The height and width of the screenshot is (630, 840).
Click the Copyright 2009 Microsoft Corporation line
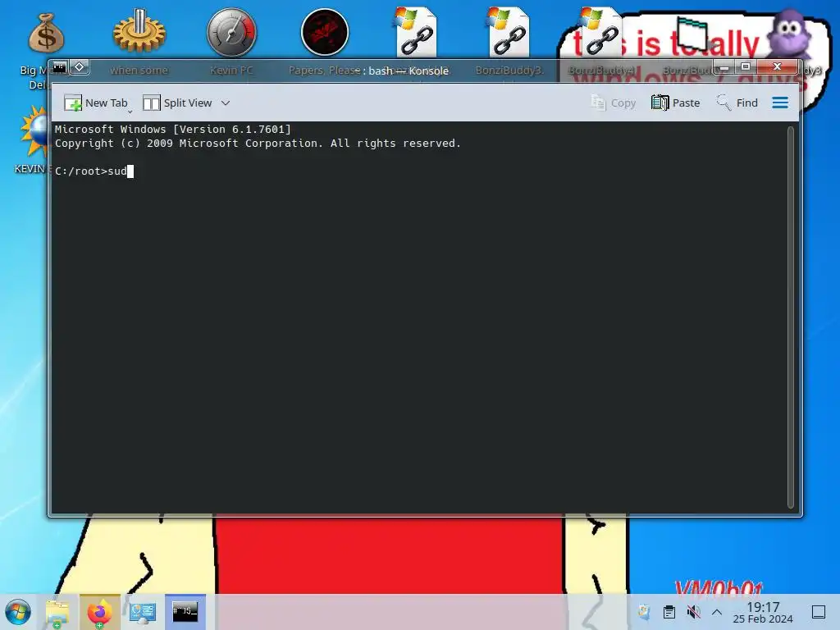coord(258,143)
